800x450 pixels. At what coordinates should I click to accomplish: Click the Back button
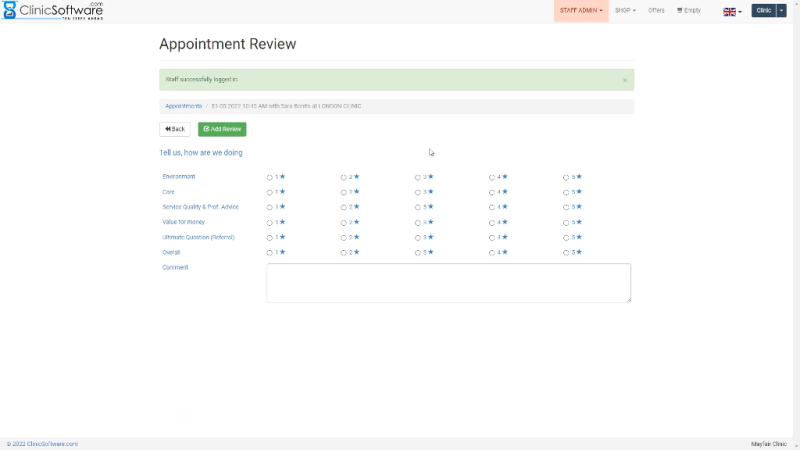point(175,129)
